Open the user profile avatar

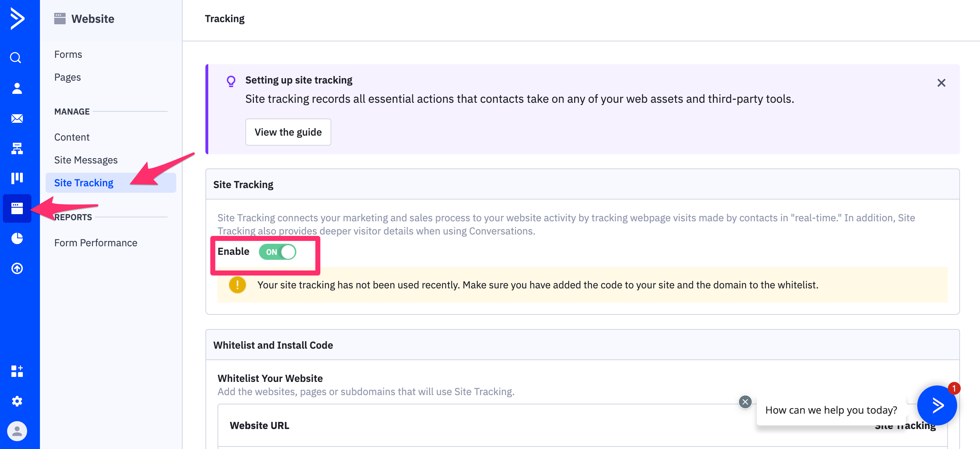(x=17, y=431)
